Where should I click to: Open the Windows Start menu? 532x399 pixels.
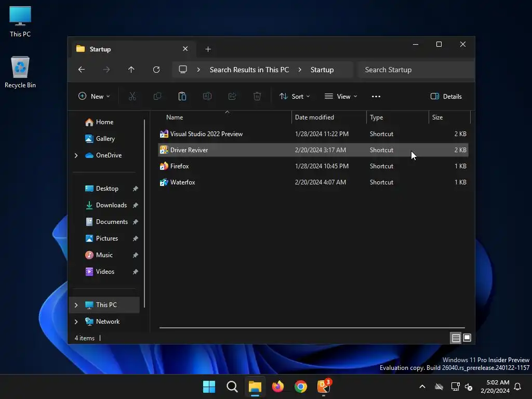209,387
